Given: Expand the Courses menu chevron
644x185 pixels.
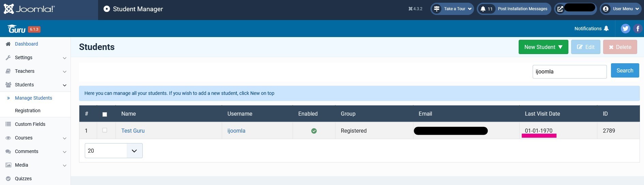Looking at the screenshot, I should pos(64,138).
